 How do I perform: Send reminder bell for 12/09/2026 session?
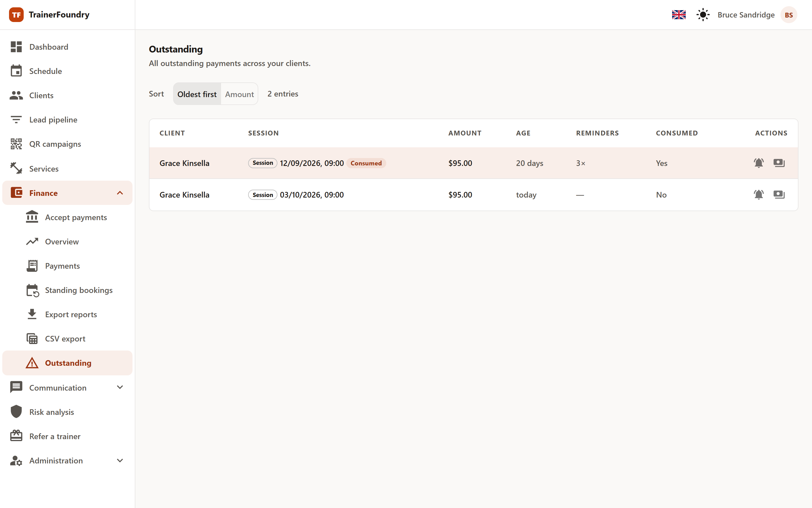click(x=759, y=163)
